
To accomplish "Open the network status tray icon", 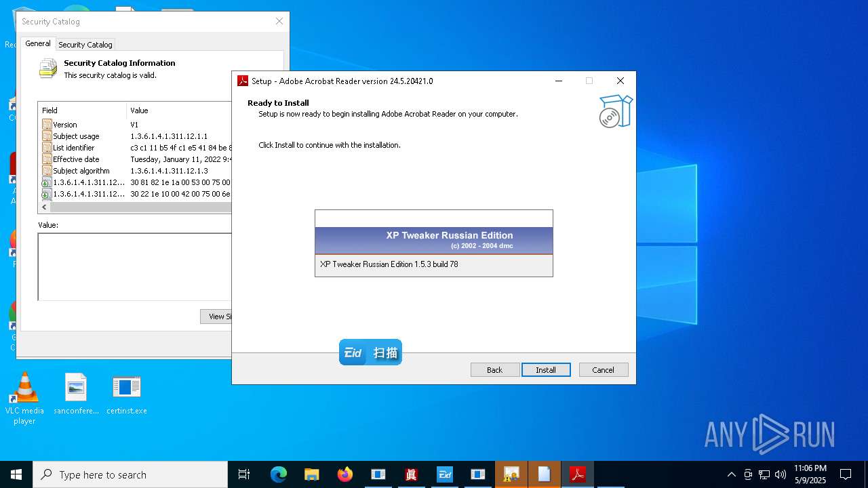I will tap(764, 474).
